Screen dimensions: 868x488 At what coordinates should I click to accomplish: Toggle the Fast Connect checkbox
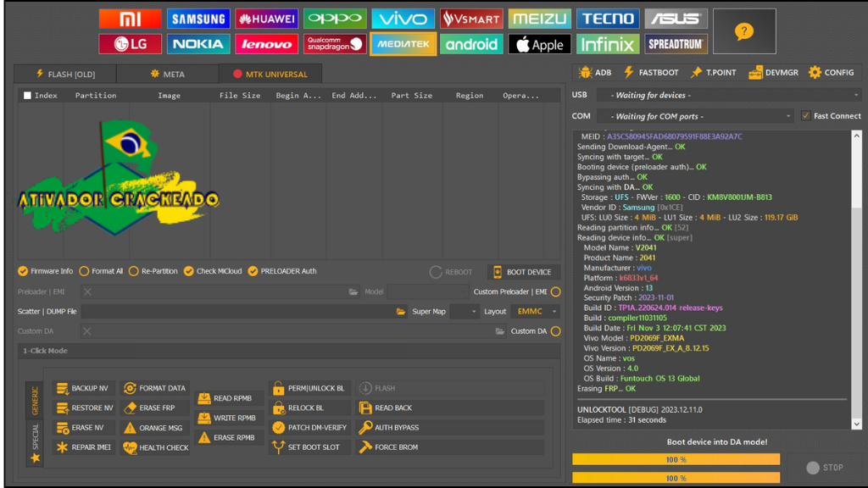click(x=806, y=115)
